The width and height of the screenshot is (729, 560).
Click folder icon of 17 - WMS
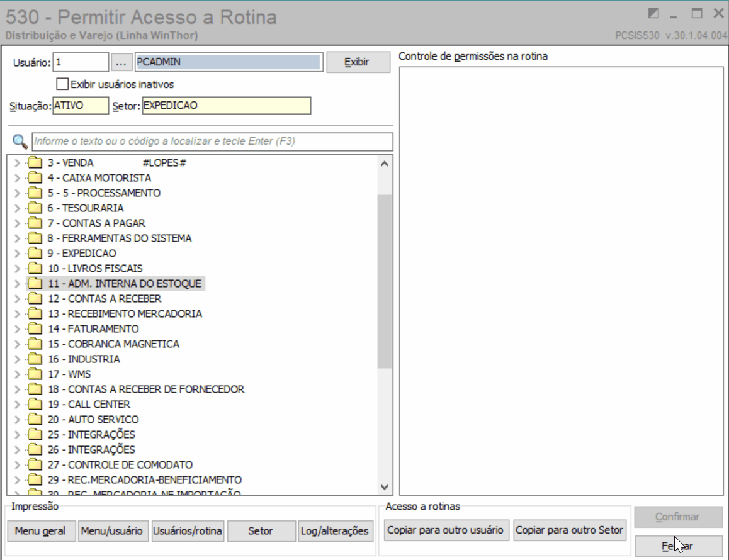[x=35, y=374]
